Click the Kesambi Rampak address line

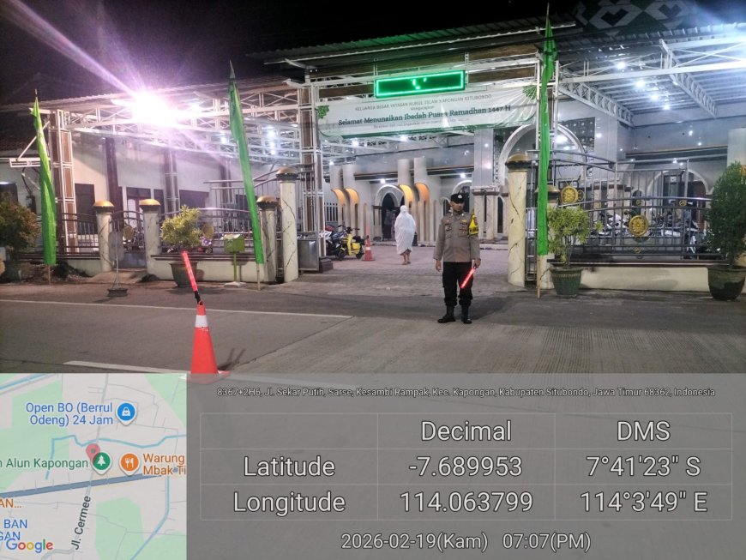click(466, 392)
